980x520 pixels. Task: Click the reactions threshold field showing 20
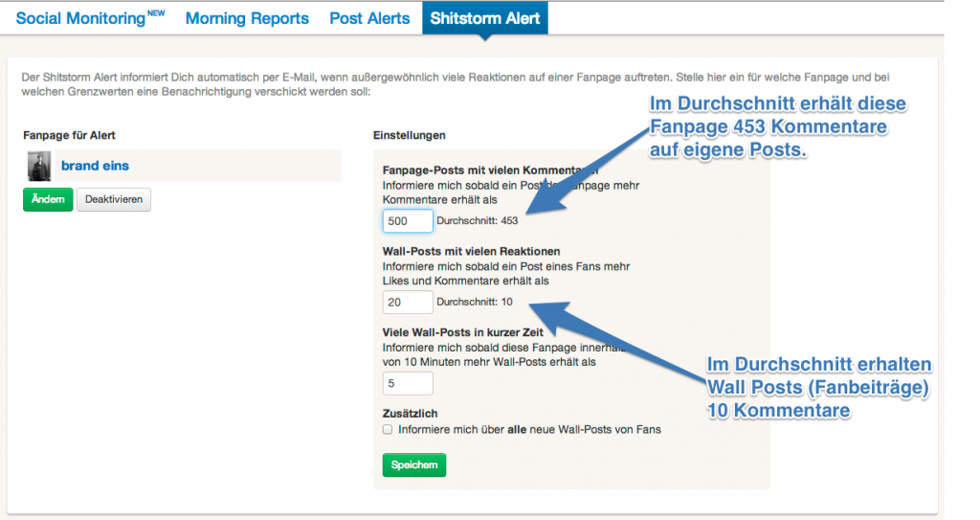[x=408, y=303]
